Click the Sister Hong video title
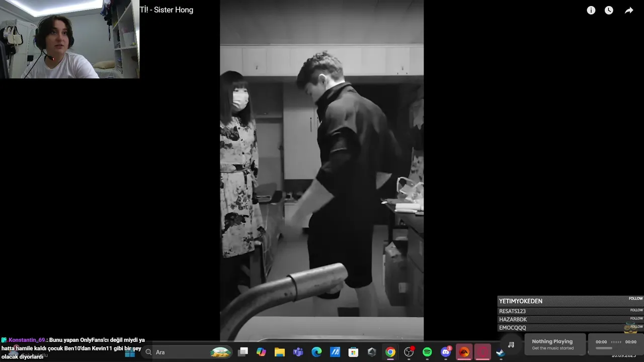644x362 pixels. pyautogui.click(x=167, y=10)
